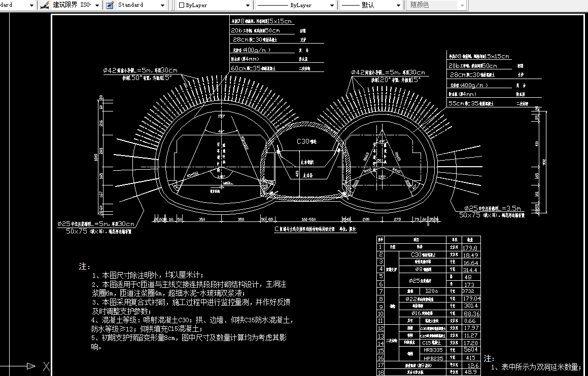This screenshot has height=376, width=588.
Task: Select the drawing title text under the section
Action: (316, 229)
